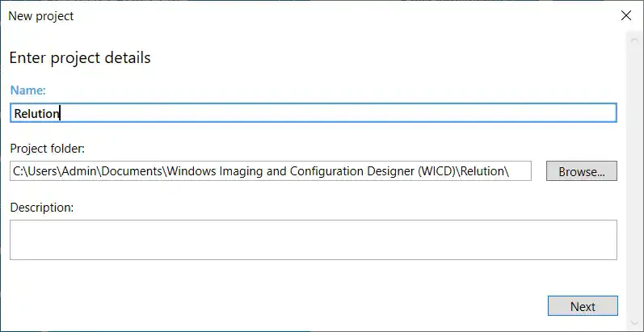This screenshot has height=332, width=644.
Task: Click the word Relution in Name field
Action: tap(36, 113)
